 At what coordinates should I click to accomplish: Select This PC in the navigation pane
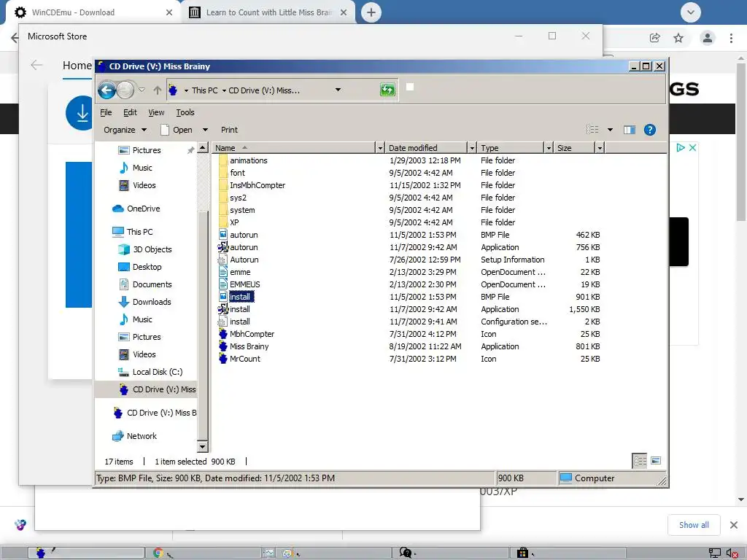coord(133,232)
